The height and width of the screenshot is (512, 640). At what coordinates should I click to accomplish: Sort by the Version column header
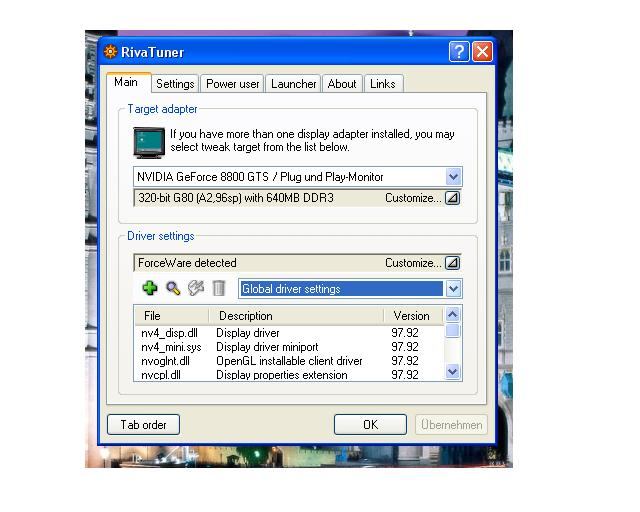(x=413, y=316)
